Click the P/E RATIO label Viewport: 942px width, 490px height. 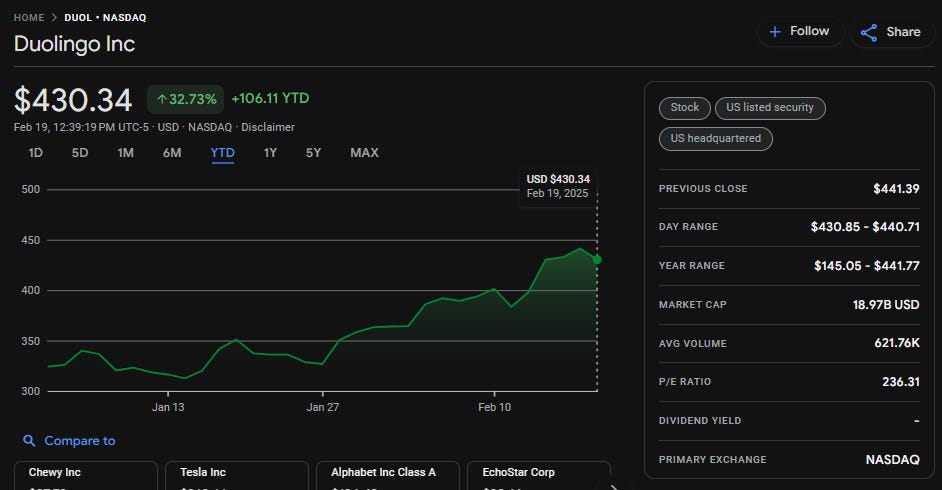[x=685, y=381]
